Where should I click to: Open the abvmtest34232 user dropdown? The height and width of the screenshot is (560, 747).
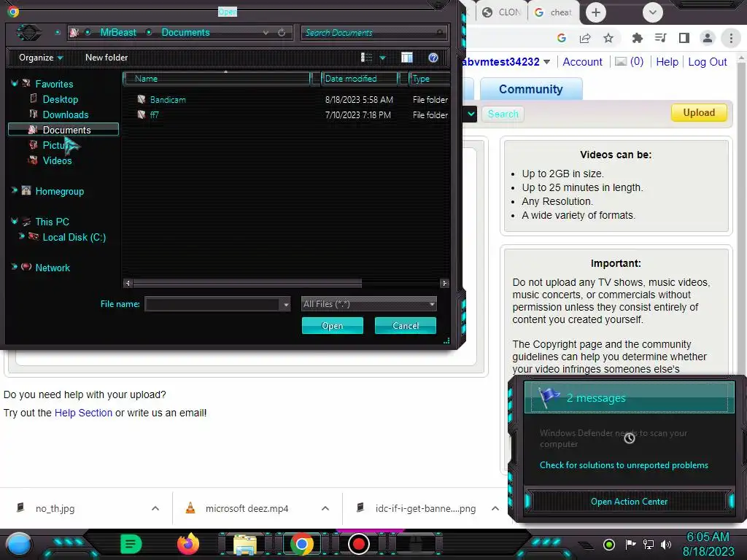[547, 62]
